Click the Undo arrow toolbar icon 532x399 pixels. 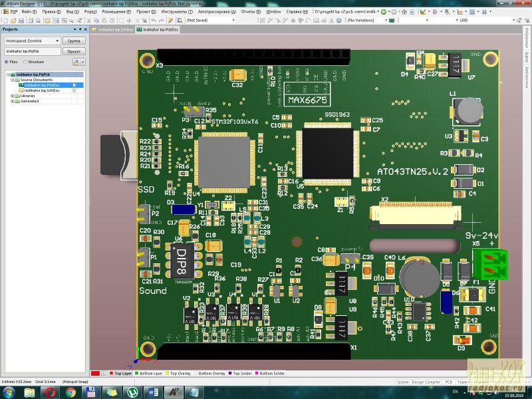coord(154,21)
